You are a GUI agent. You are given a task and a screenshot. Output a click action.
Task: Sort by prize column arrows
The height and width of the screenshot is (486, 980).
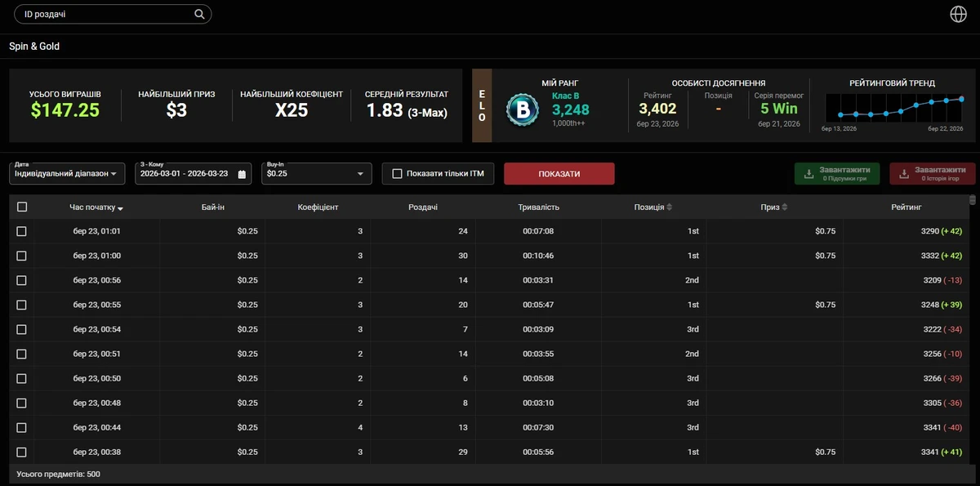[x=786, y=207]
